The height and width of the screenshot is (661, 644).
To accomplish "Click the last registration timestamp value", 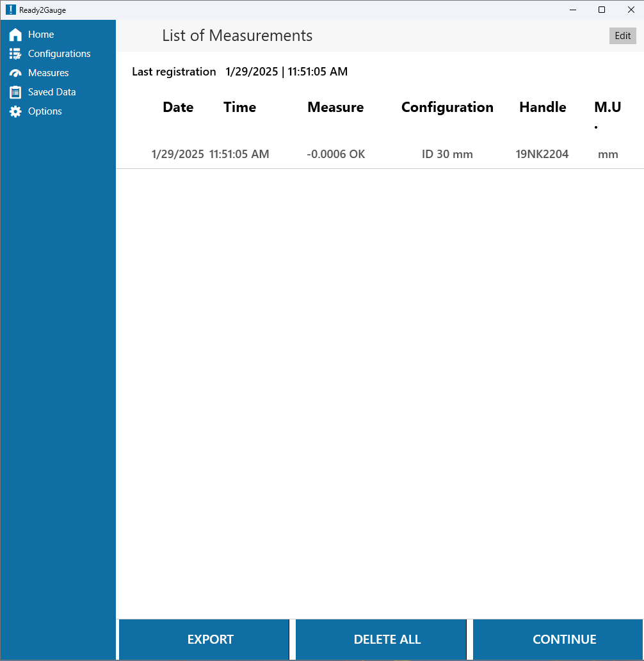I will pyautogui.click(x=286, y=72).
